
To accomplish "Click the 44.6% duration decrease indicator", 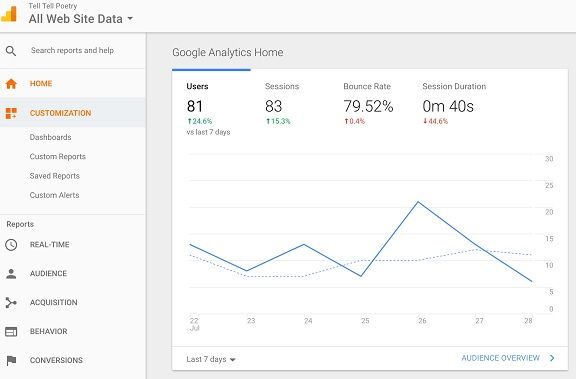I will 435,121.
